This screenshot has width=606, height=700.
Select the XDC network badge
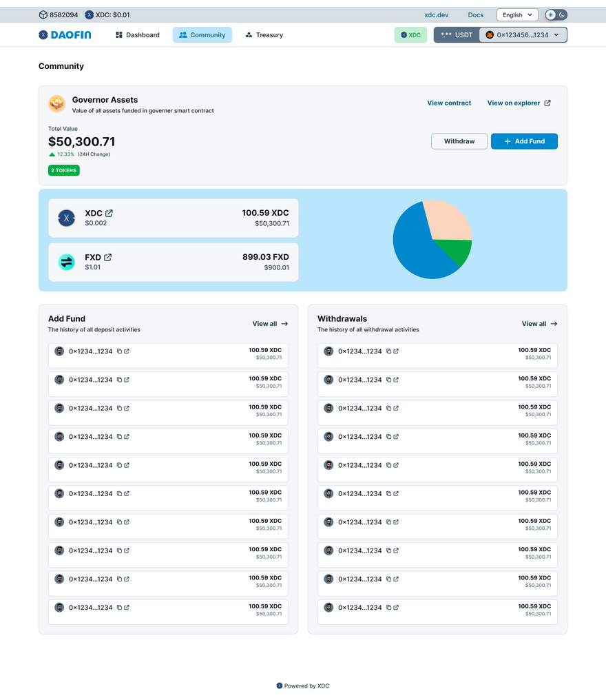[410, 34]
